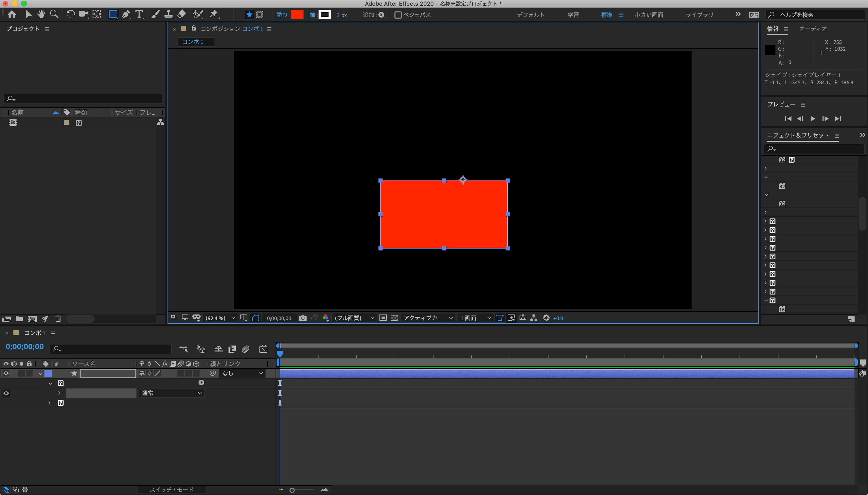Click the ヘルプを検索 search field
The width and height of the screenshot is (868, 495).
click(815, 15)
